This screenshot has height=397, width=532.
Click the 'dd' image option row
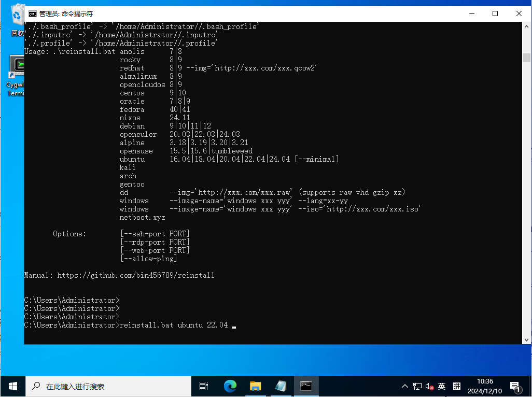pos(262,193)
